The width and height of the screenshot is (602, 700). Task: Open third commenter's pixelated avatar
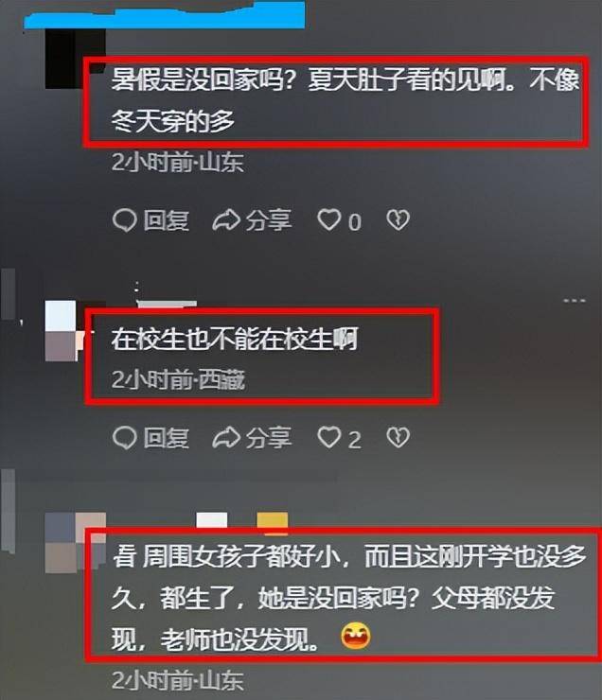coord(76,542)
